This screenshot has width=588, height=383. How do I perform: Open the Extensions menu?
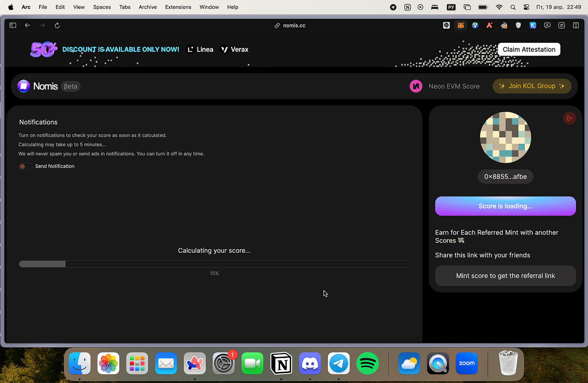point(178,7)
